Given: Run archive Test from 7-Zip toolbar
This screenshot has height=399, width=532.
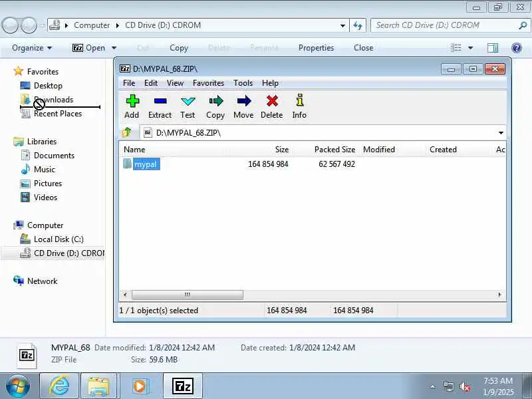Looking at the screenshot, I should [188, 106].
